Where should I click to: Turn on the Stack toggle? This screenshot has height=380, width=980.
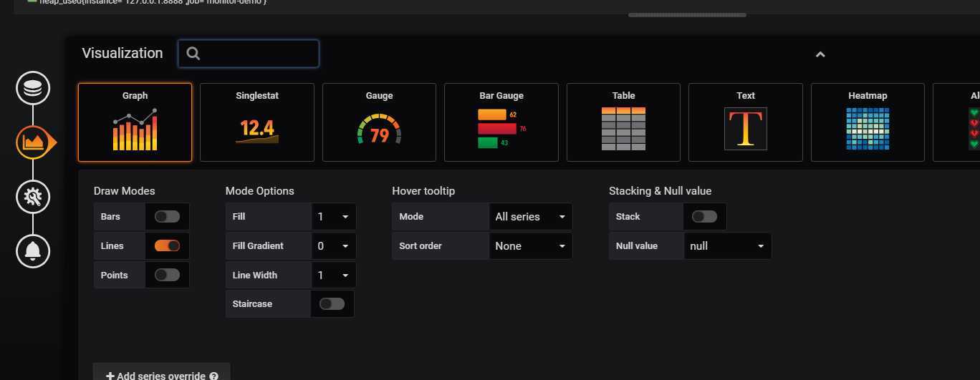[704, 217]
